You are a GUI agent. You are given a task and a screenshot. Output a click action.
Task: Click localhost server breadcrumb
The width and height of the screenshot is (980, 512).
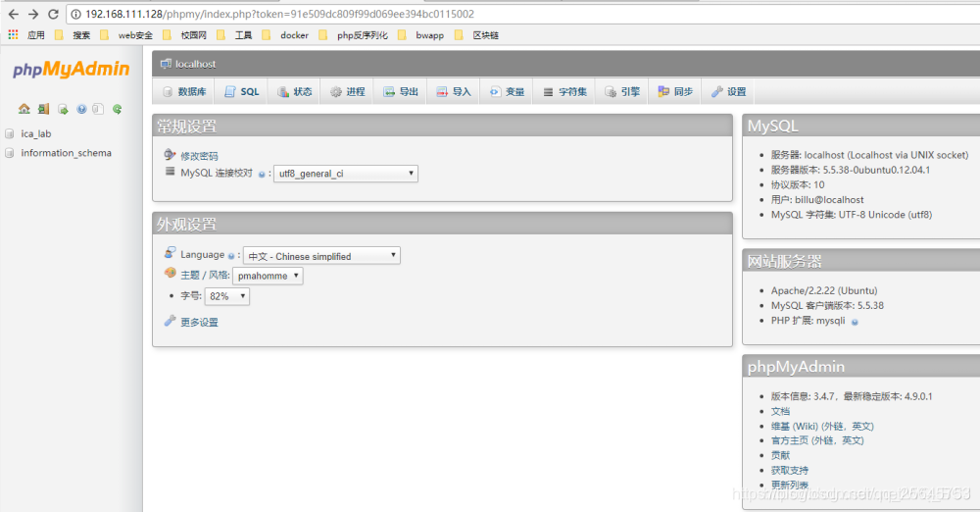pyautogui.click(x=196, y=64)
